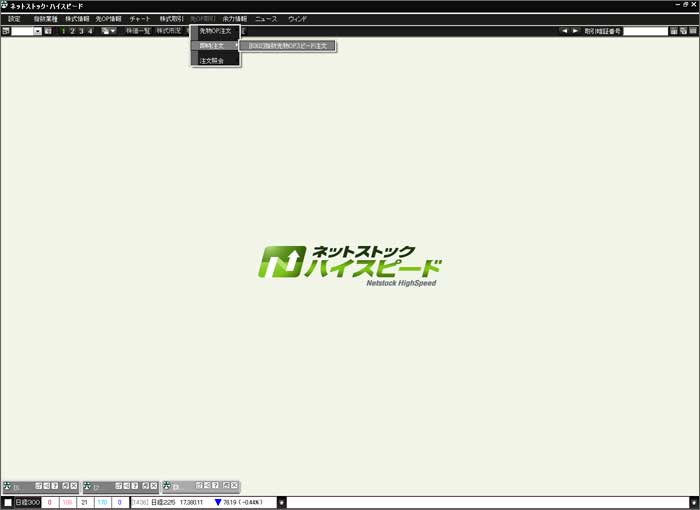Restore the rightmost minimized window
Viewport: 700px width, 510px height.
tap(226, 485)
